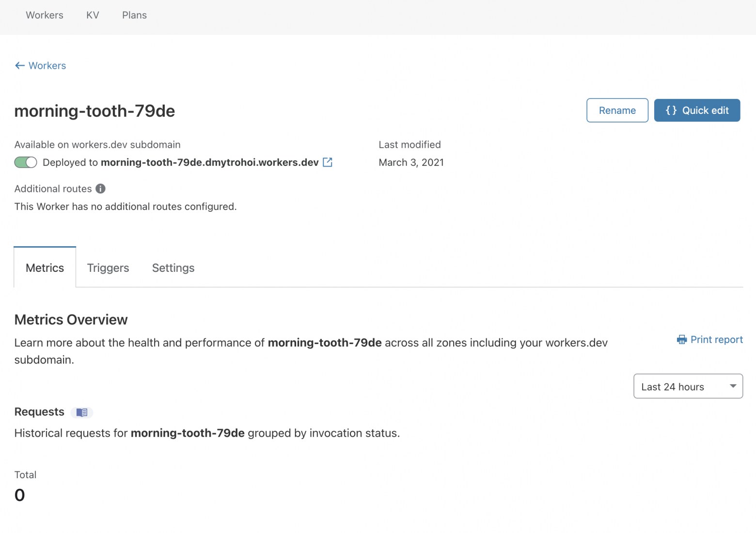This screenshot has height=533, width=756.
Task: Open the Workers item in top navigation
Action: pyautogui.click(x=45, y=15)
